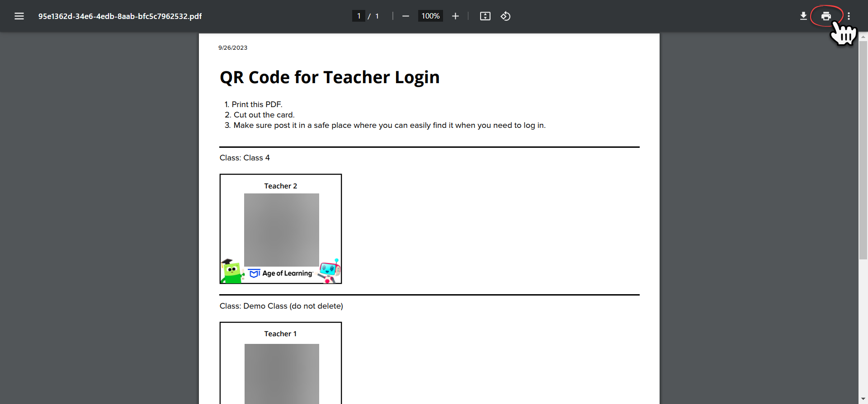Download the PDF file
Screen dimensions: 868x404
[x=803, y=16]
